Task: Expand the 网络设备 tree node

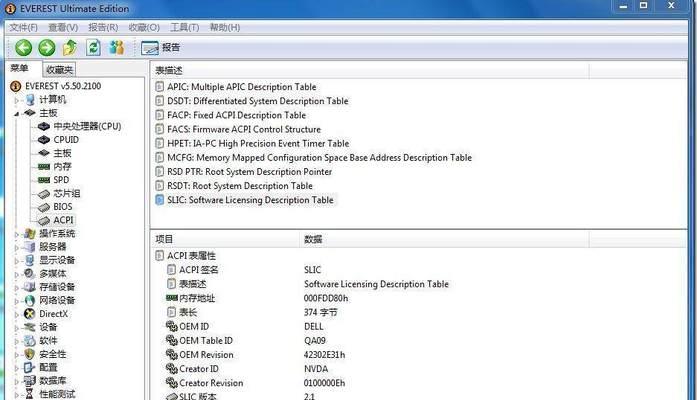Action: [16, 301]
